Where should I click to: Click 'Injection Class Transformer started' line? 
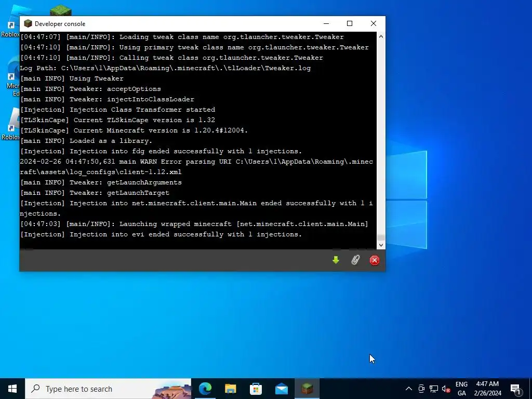point(117,110)
